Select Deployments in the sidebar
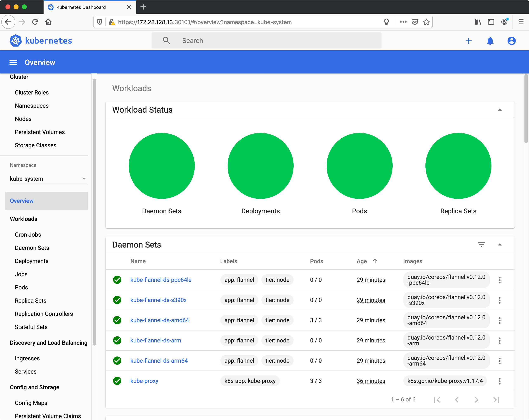 pos(31,261)
